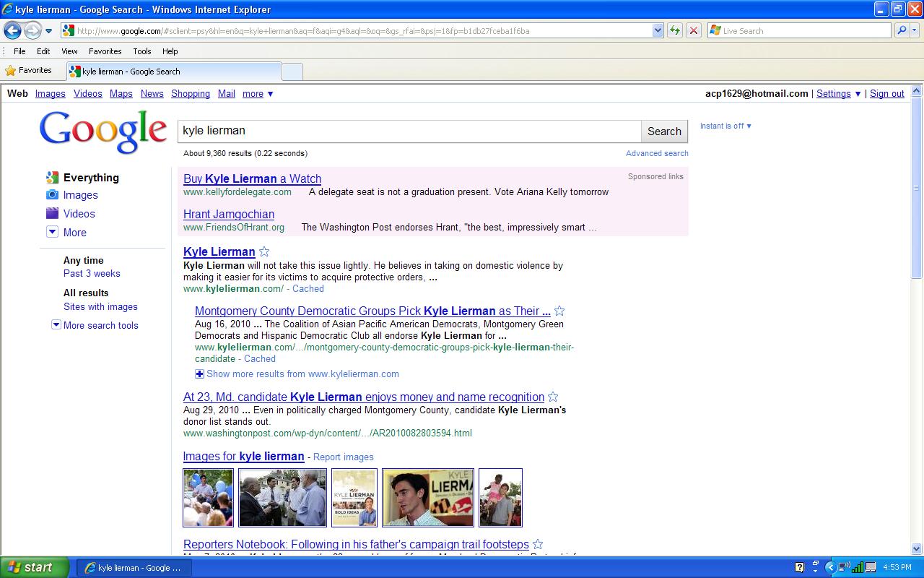Open the recent pages dropdown arrow
Viewport: 924px width, 578px height.
pos(49,31)
